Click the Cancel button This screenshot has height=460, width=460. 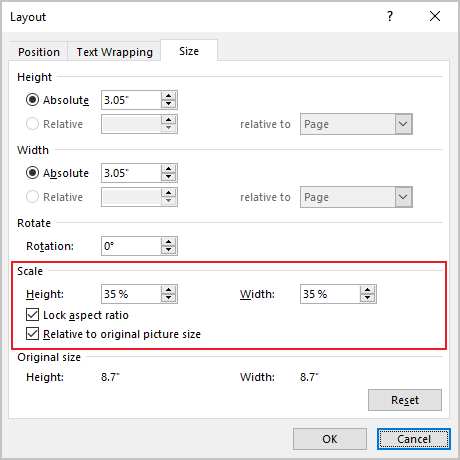click(x=414, y=439)
